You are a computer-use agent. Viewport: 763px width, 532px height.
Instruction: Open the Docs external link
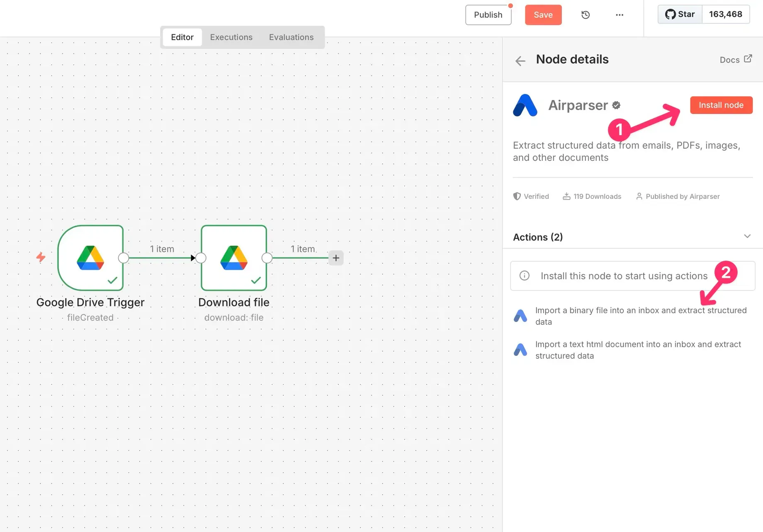point(735,60)
